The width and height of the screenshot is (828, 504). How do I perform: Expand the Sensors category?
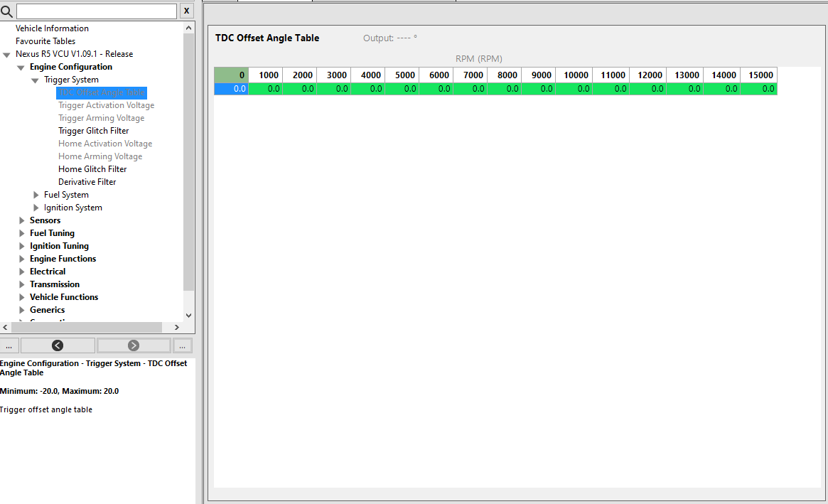[x=22, y=220]
